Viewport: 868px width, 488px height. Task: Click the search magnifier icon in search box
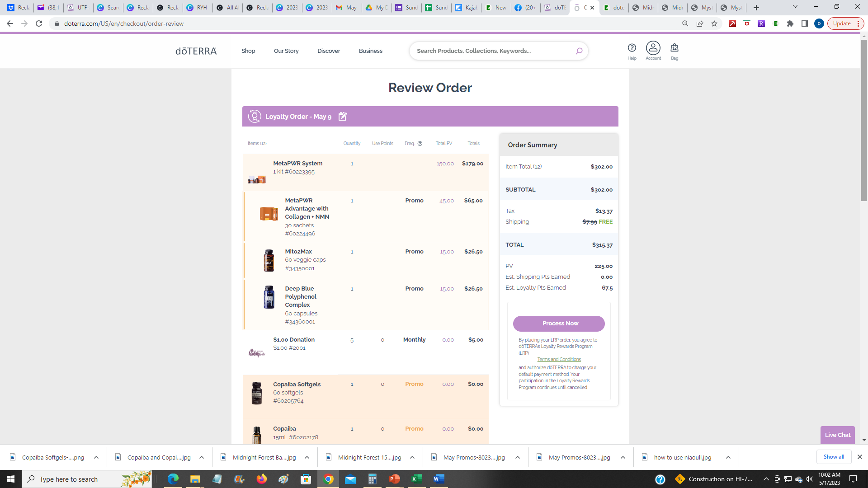point(579,51)
